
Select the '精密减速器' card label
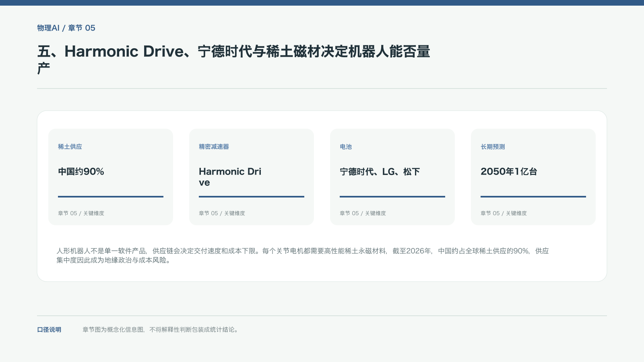pyautogui.click(x=214, y=147)
